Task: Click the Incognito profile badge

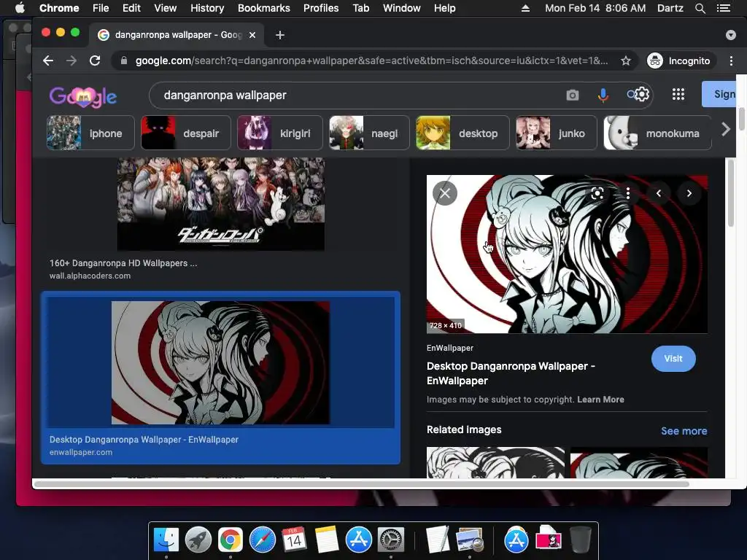Action: [680, 61]
